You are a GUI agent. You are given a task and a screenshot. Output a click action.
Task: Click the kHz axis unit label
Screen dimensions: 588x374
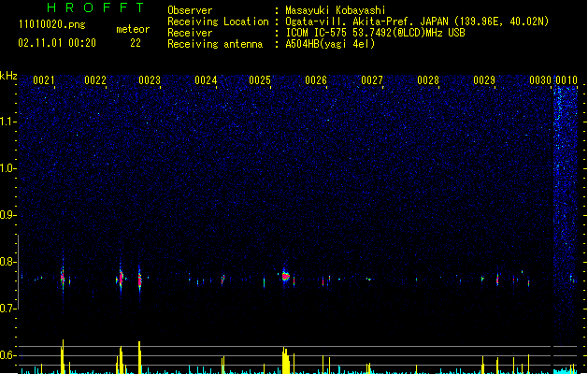(x=8, y=76)
